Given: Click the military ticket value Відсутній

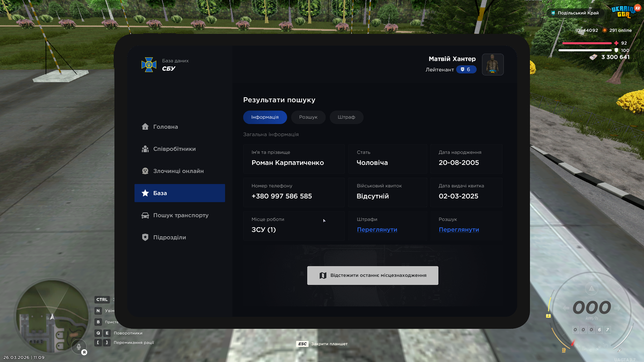Looking at the screenshot, I should pos(373,196).
